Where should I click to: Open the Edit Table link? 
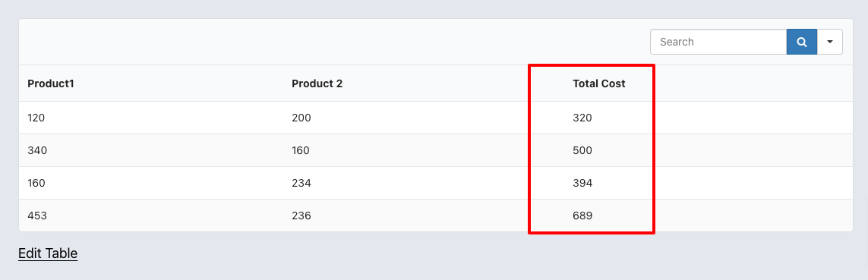[x=48, y=253]
